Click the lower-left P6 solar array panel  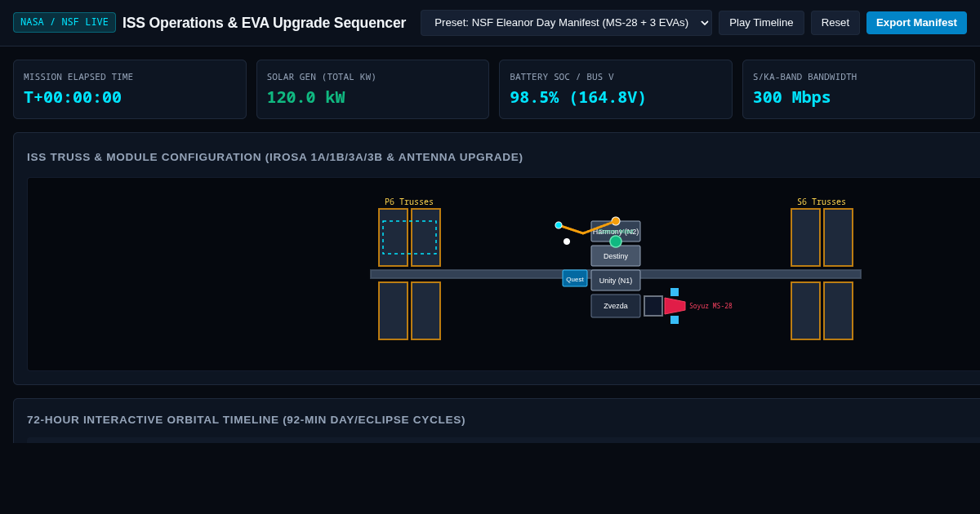(x=393, y=311)
